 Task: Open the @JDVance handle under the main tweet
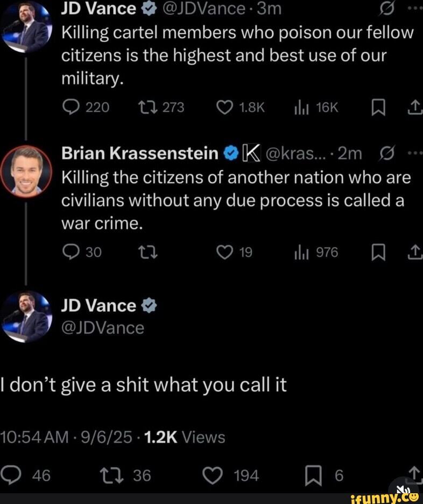103,328
